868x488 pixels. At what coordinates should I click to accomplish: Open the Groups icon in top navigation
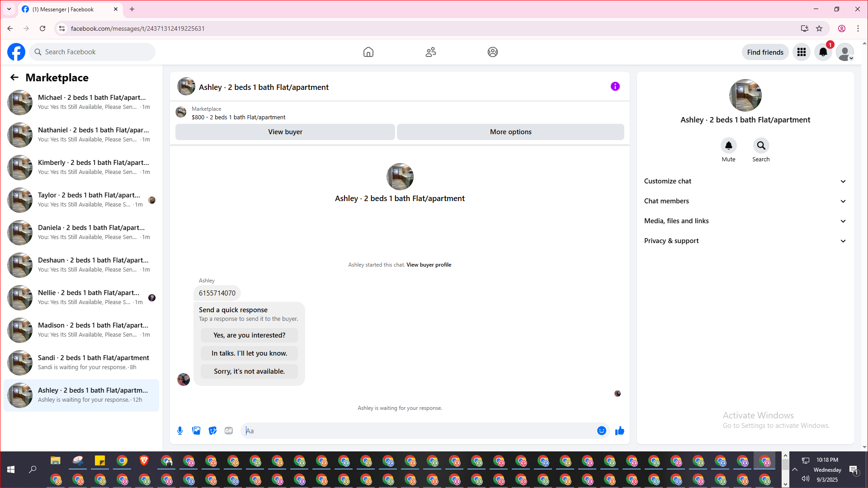coord(493,52)
